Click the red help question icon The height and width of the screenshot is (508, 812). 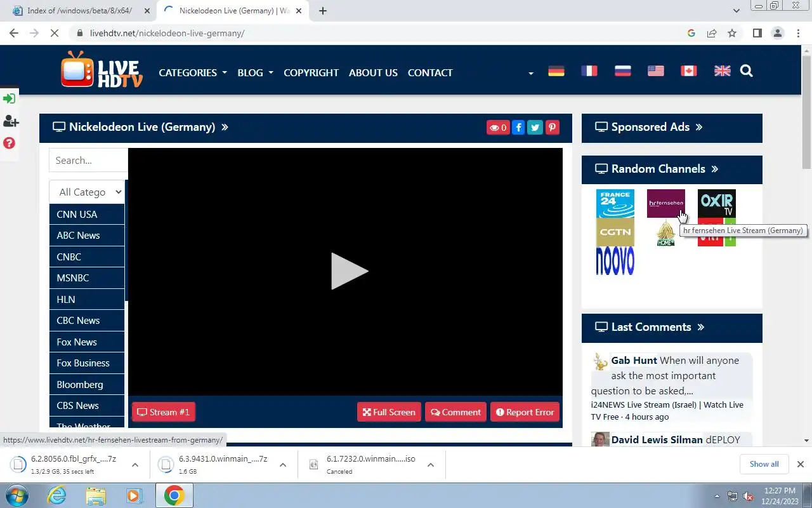tap(9, 143)
